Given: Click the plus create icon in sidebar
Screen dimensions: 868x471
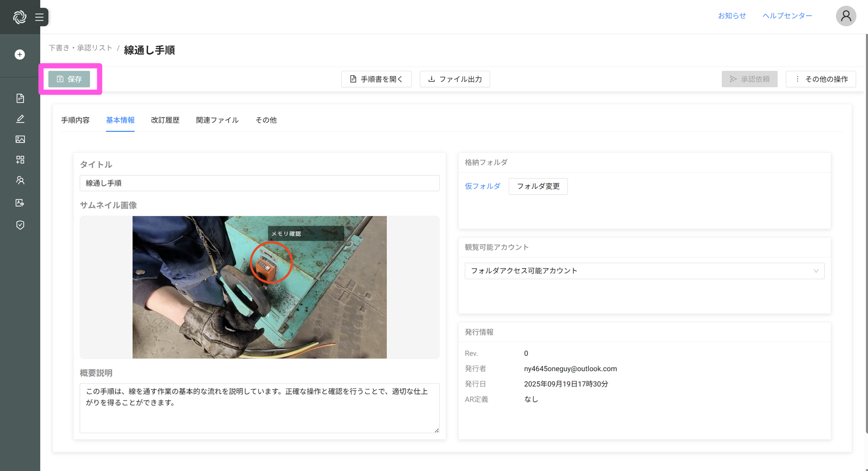Looking at the screenshot, I should click(20, 55).
